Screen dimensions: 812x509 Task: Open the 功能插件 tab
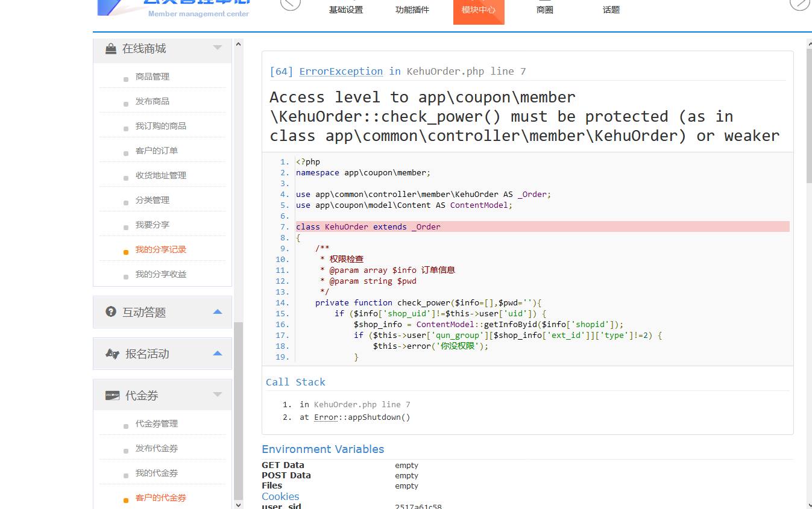pyautogui.click(x=412, y=10)
